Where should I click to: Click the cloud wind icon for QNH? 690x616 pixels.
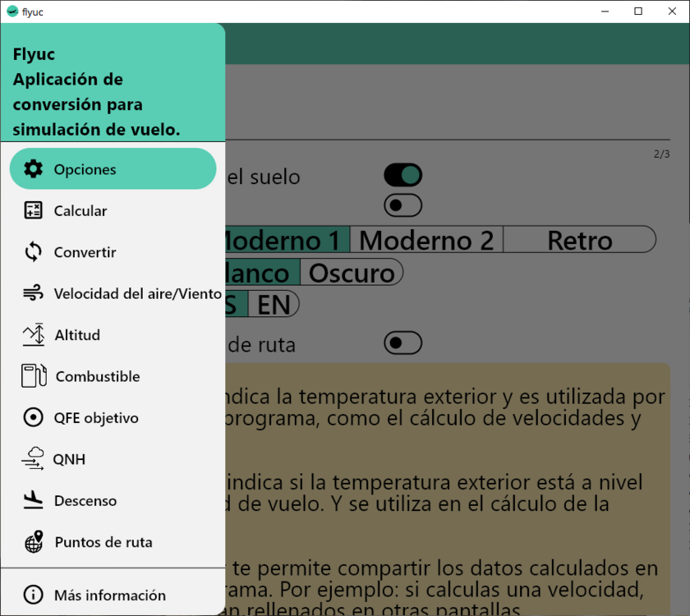coord(33,458)
